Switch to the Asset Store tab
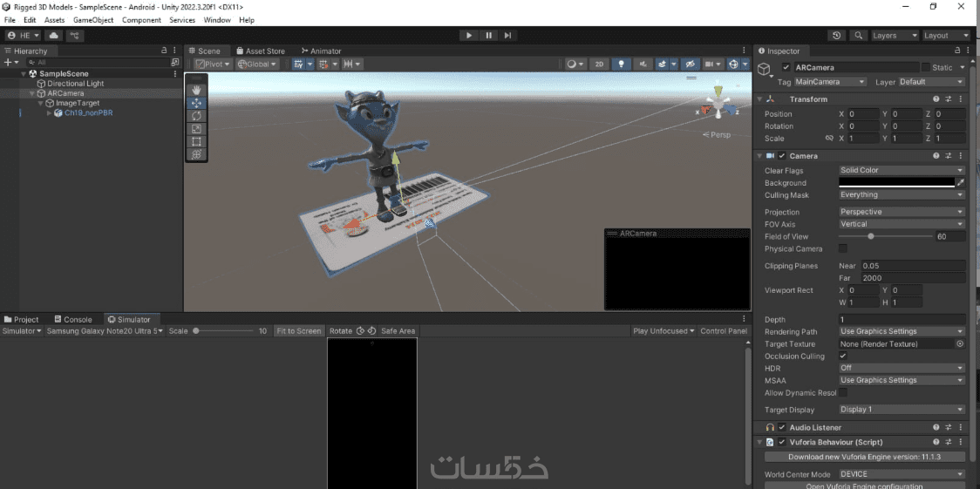980x489 pixels. click(260, 51)
